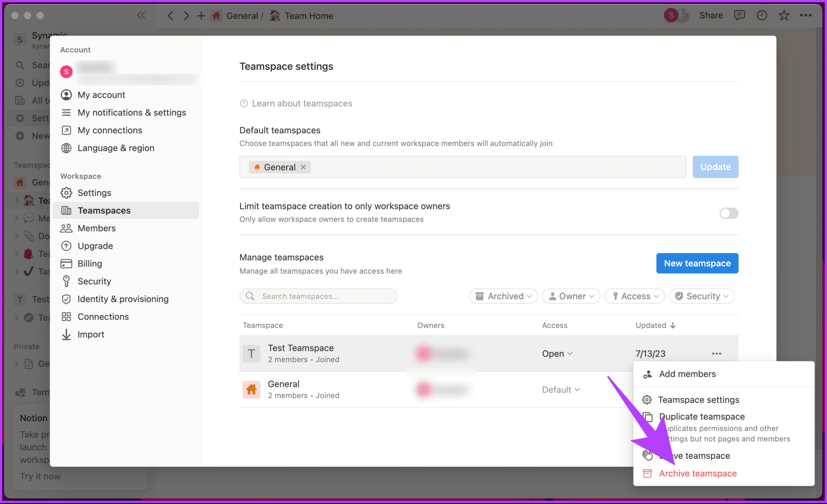The width and height of the screenshot is (827, 504).
Task: Click Update button for default teamspaces
Action: (x=716, y=167)
